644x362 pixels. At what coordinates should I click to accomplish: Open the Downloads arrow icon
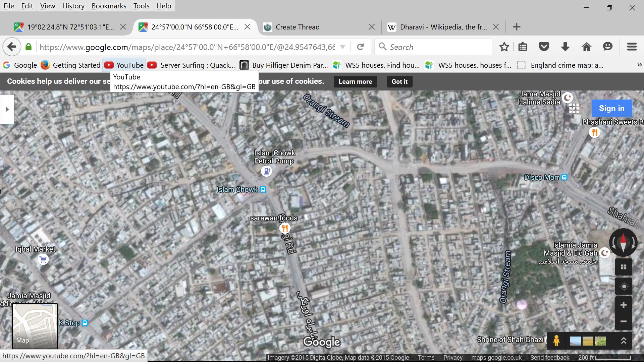[565, 47]
